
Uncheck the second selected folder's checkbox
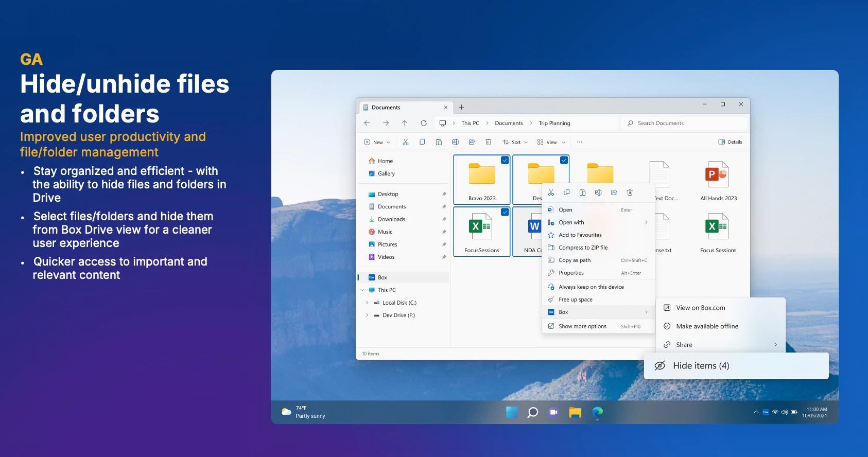point(564,160)
